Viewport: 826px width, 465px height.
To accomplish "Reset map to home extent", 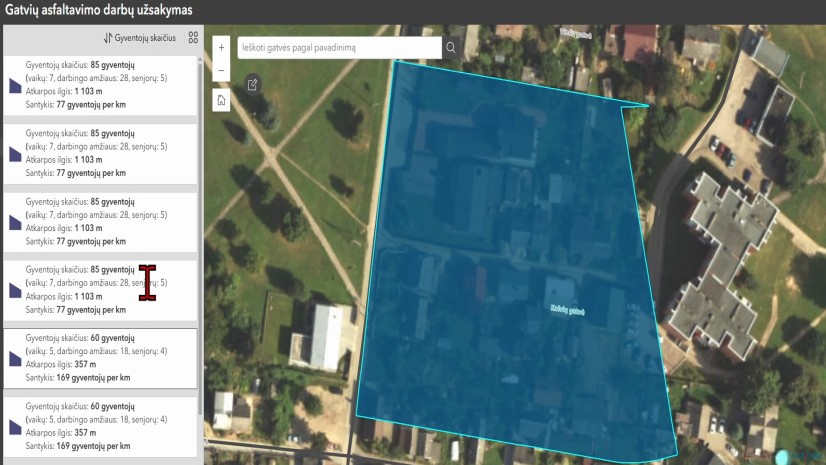I will (221, 100).
